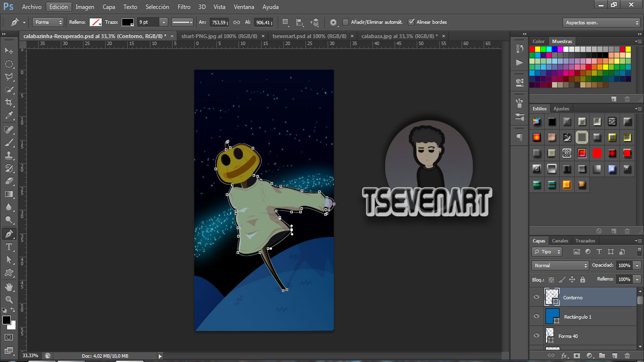Click the delete layer trash icon
This screenshot has height=362, width=644.
tap(627, 355)
